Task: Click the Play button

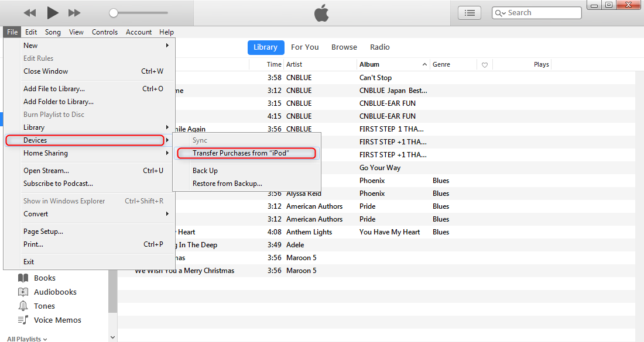Action: point(52,13)
